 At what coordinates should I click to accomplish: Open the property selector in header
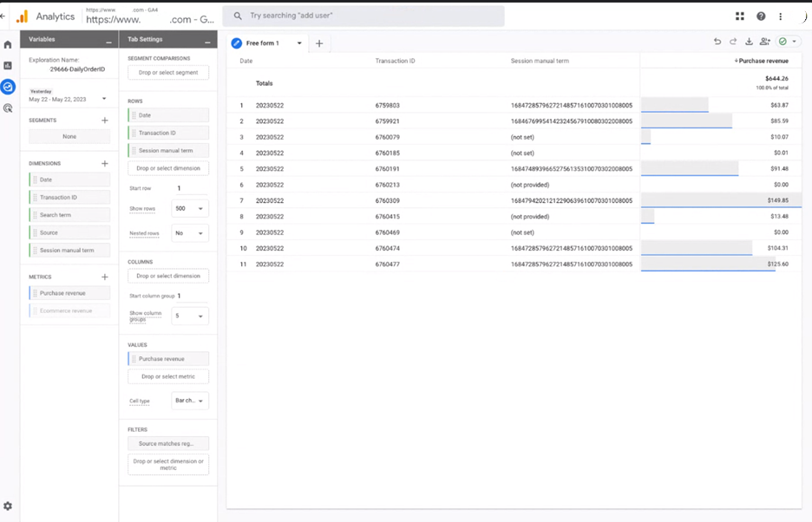(150, 16)
